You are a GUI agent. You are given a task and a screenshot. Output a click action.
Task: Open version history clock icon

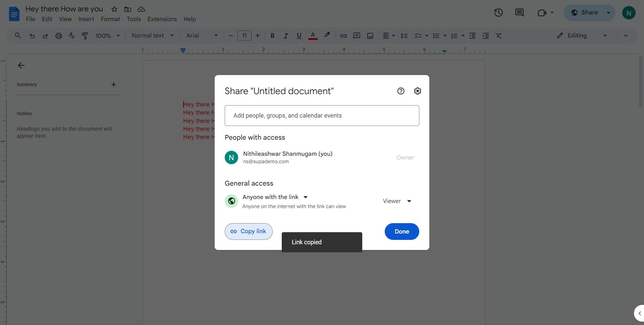pos(498,13)
